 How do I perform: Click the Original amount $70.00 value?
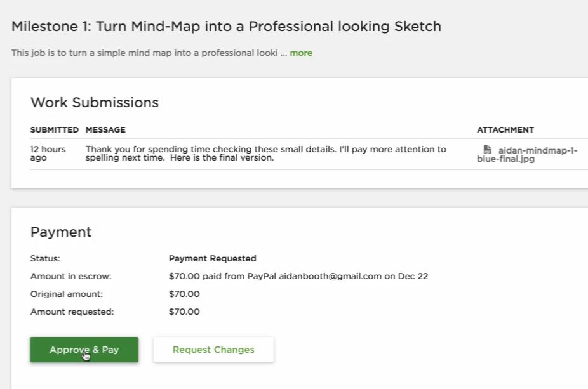(184, 294)
